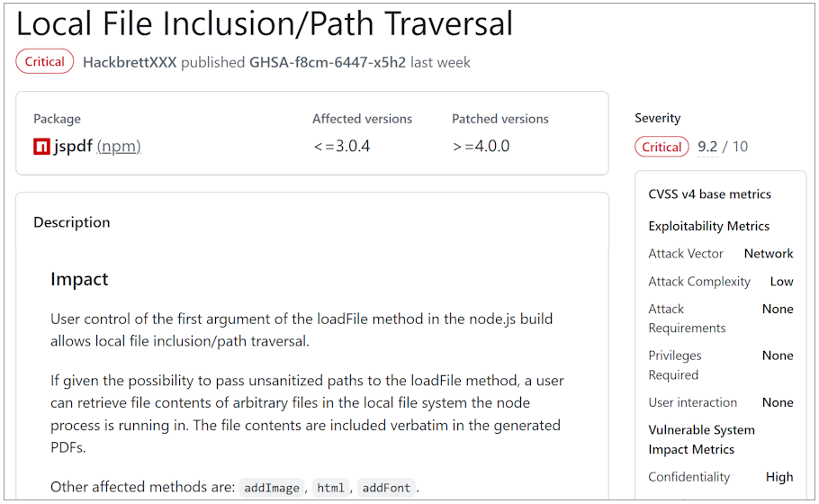The width and height of the screenshot is (819, 504).
Task: Click the (npm) ecosystem link
Action: (119, 147)
